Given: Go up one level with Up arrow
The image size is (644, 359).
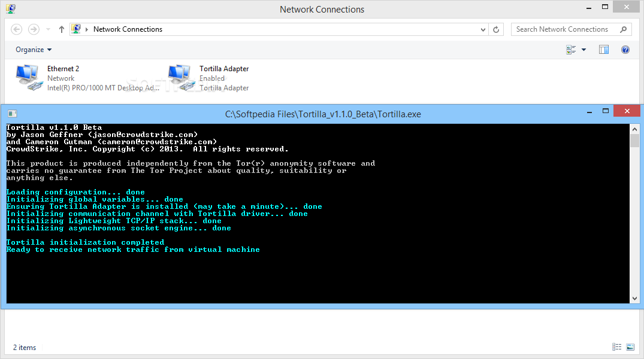Looking at the screenshot, I should (61, 29).
